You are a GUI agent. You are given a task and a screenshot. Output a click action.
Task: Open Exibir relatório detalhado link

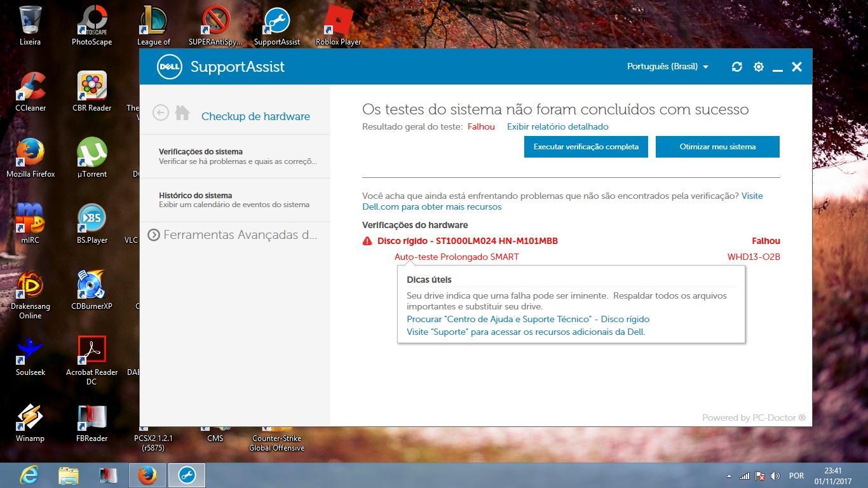(x=557, y=126)
